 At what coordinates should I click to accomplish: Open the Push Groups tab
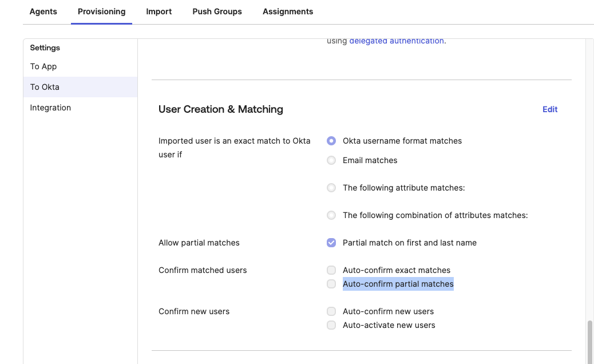(217, 12)
